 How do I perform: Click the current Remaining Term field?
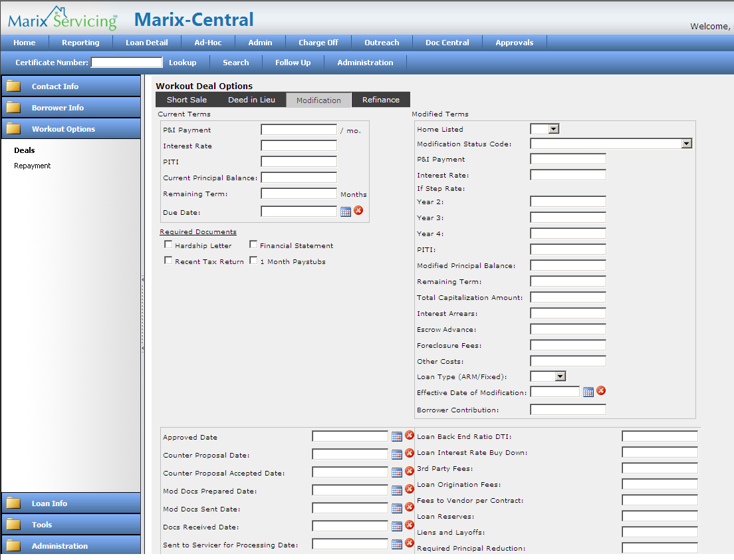[299, 194]
